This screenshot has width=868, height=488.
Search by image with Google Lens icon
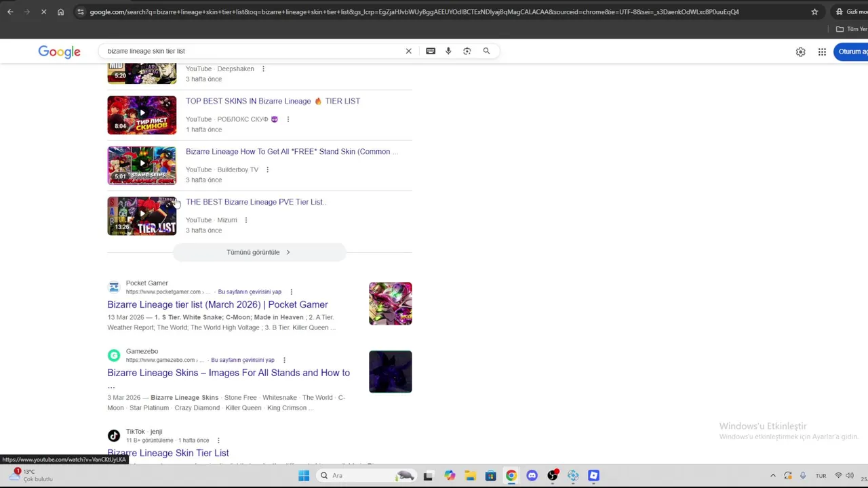[467, 51]
